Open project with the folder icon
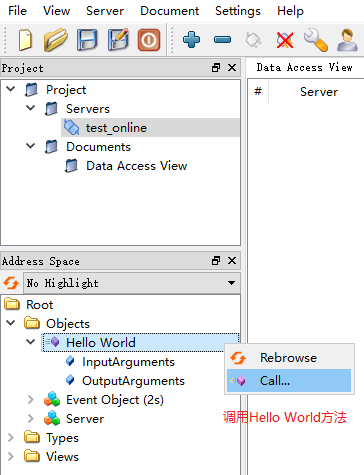The width and height of the screenshot is (364, 475). (x=55, y=40)
